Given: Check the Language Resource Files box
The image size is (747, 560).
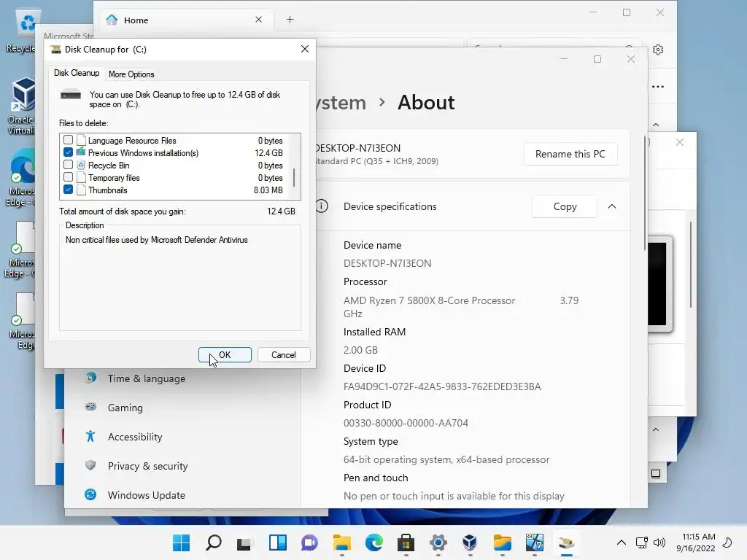Looking at the screenshot, I should pyautogui.click(x=68, y=140).
